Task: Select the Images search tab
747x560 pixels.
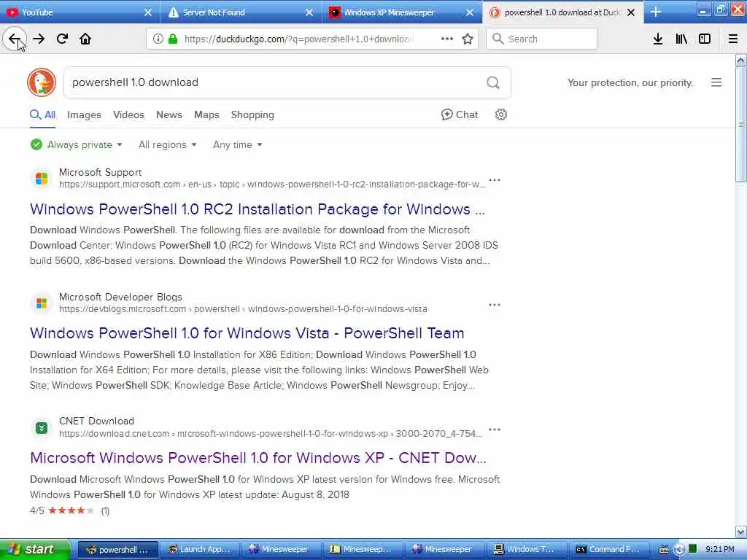Action: (x=84, y=114)
